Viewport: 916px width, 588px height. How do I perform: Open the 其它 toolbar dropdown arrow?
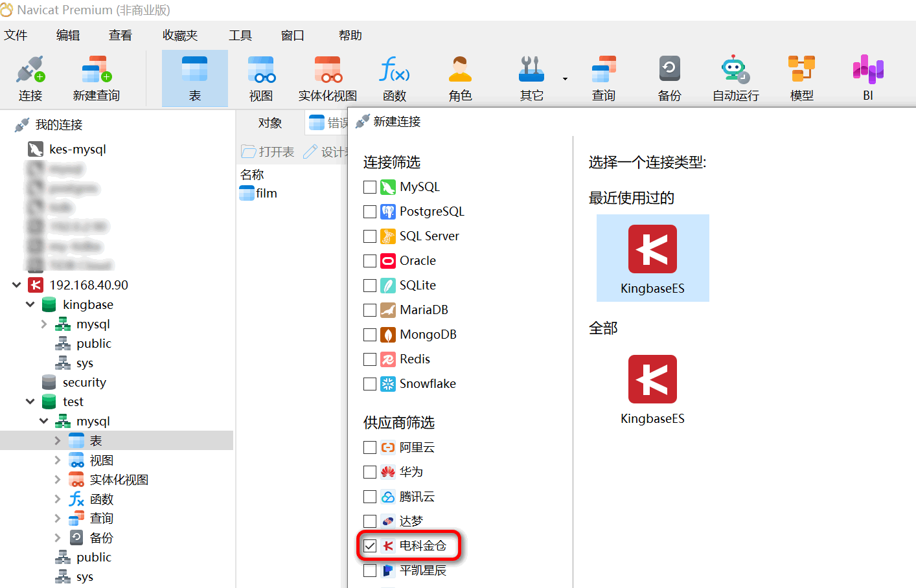pyautogui.click(x=565, y=79)
